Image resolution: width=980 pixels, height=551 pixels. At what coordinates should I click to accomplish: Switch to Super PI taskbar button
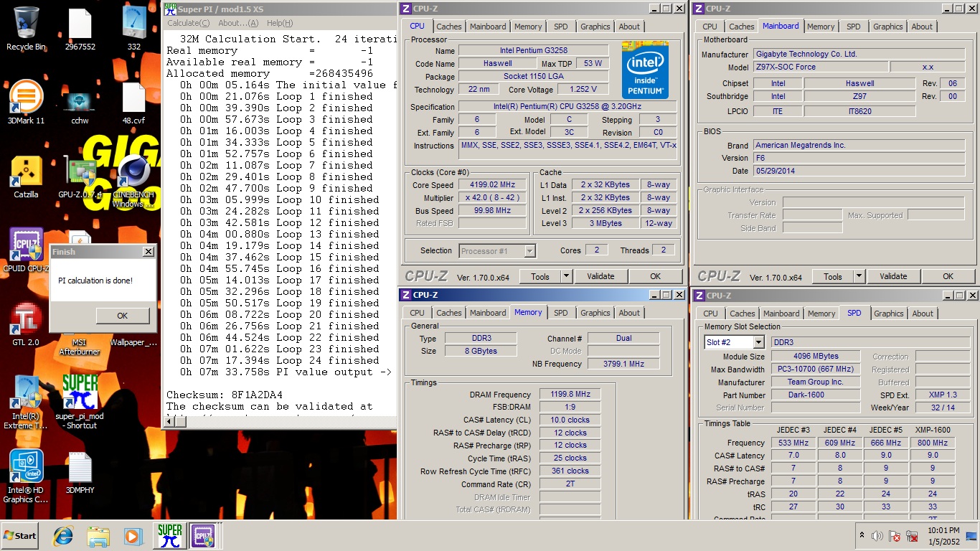[170, 535]
